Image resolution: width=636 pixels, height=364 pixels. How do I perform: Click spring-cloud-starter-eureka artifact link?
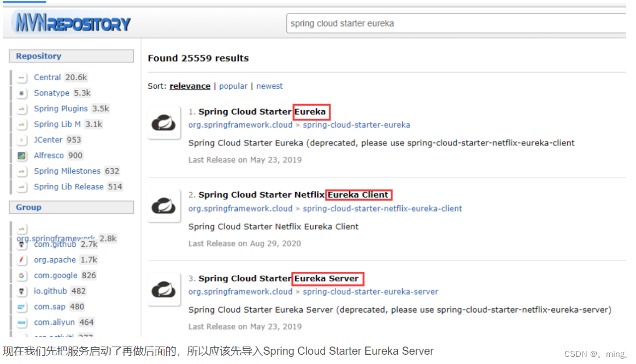[357, 125]
